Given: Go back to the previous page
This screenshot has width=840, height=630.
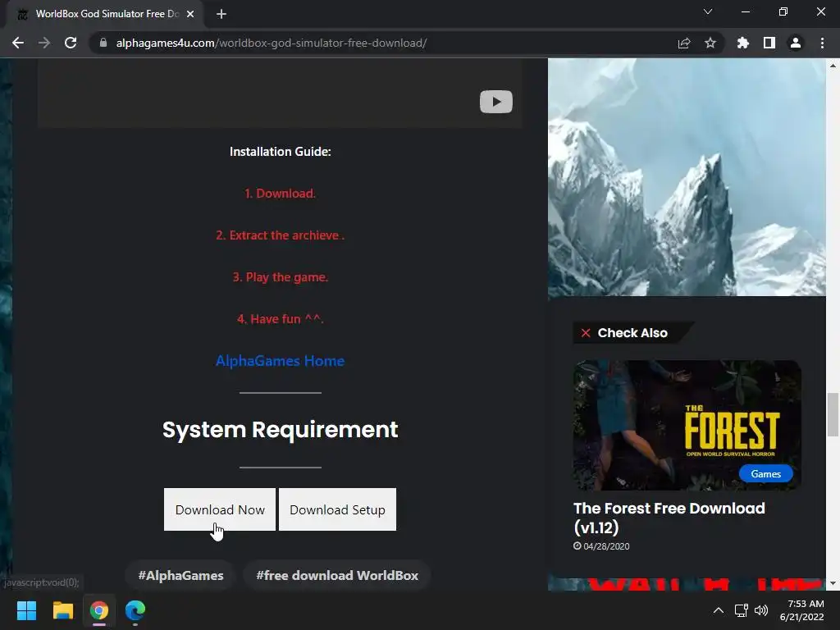Looking at the screenshot, I should tap(18, 43).
